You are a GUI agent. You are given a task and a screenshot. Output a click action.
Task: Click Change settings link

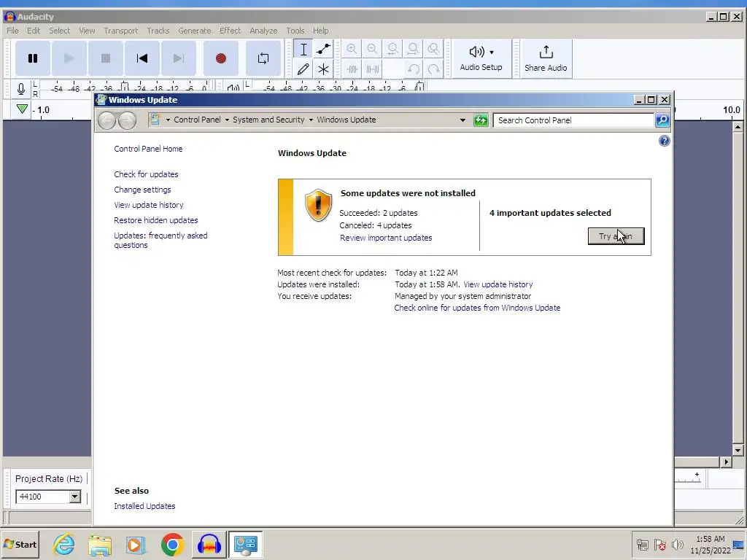pyautogui.click(x=142, y=190)
